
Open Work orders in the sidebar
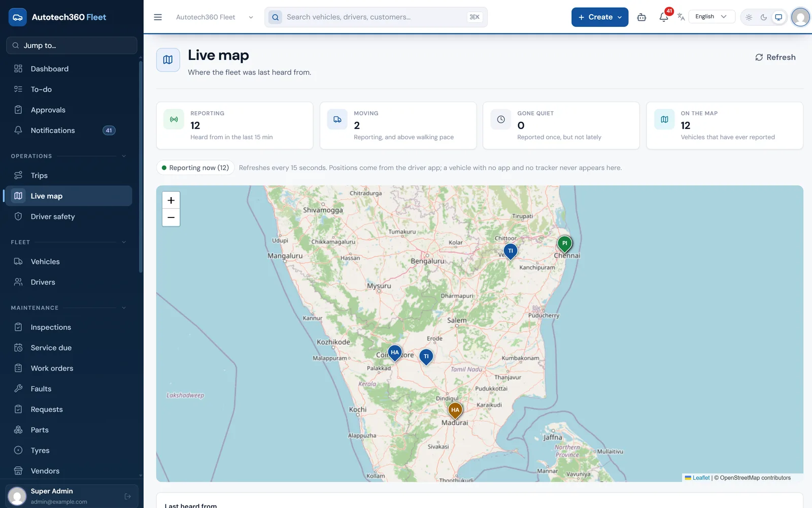[68, 368]
